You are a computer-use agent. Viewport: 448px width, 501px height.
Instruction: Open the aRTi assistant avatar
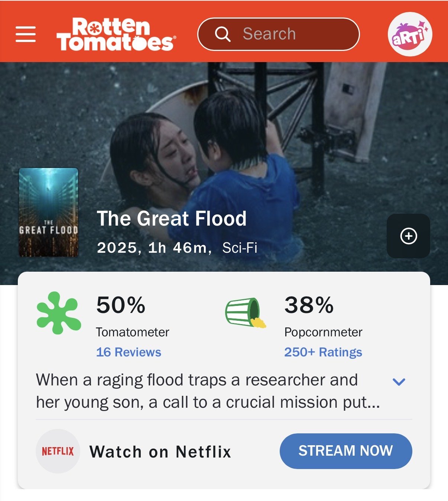point(410,34)
